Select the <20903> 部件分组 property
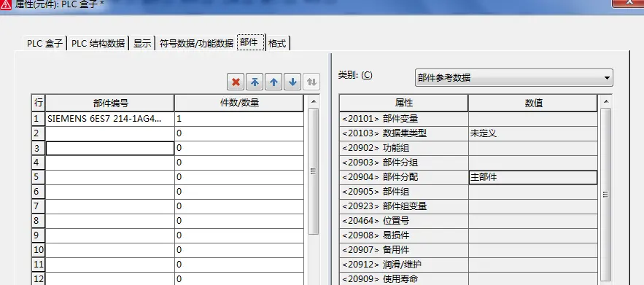 point(404,163)
